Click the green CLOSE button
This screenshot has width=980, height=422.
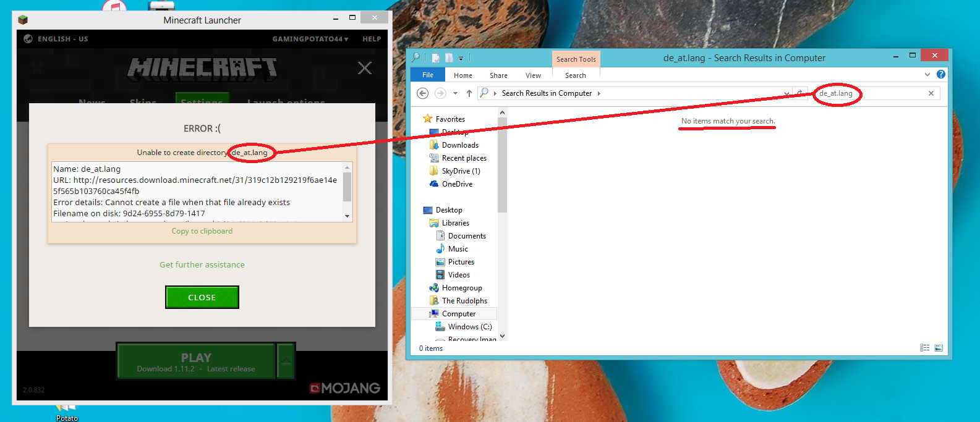(202, 297)
